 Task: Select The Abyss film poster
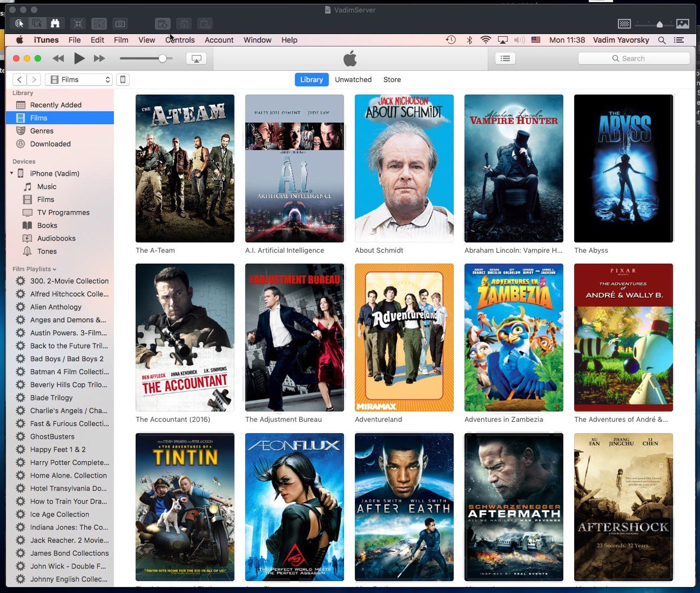tap(623, 168)
